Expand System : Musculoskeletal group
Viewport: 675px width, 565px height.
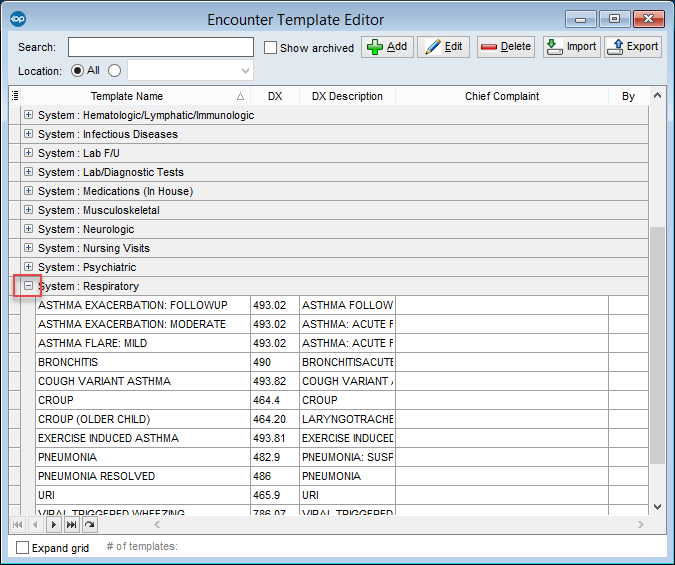(x=28, y=210)
